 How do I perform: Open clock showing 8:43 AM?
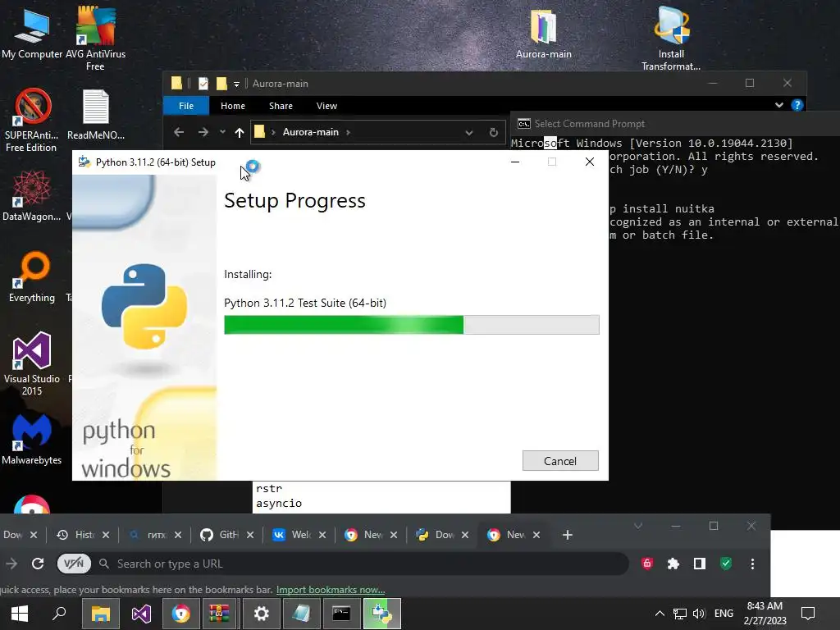pyautogui.click(x=765, y=614)
